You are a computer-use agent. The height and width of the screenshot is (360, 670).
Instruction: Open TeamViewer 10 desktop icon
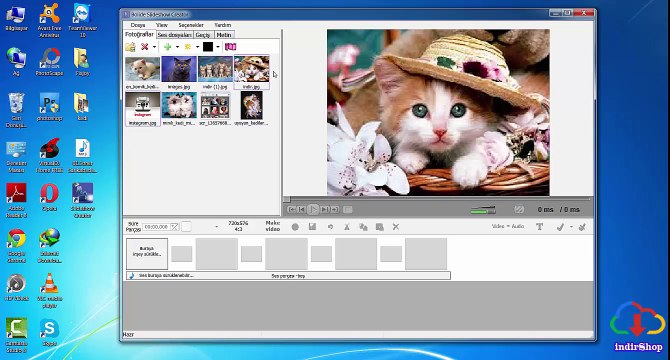coord(82,20)
